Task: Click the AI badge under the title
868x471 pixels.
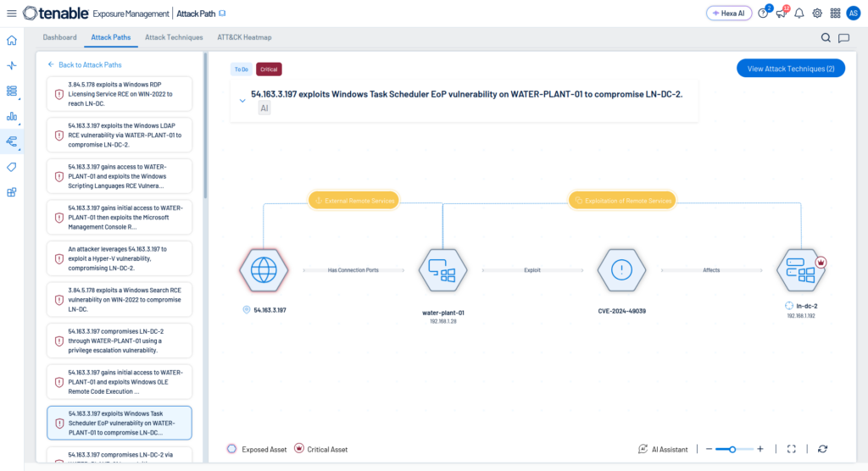Action: click(x=264, y=108)
